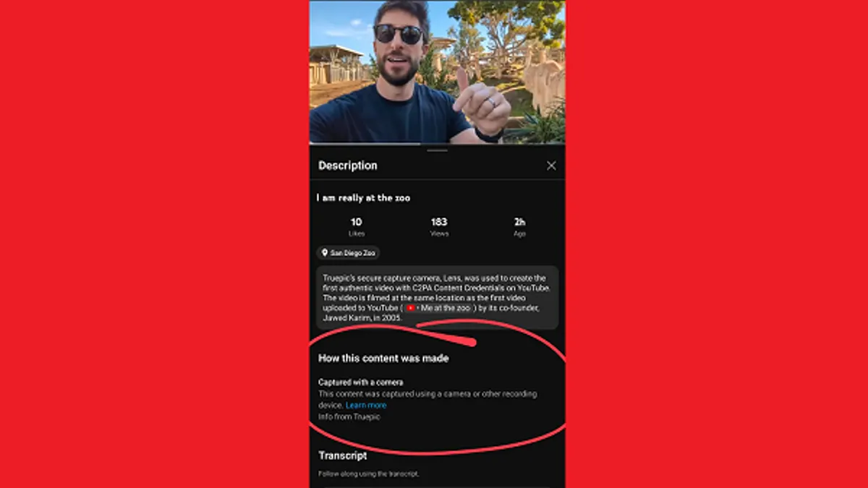Tap the video player showing the man in sunglasses
Image resolution: width=868 pixels, height=488 pixels.
438,71
